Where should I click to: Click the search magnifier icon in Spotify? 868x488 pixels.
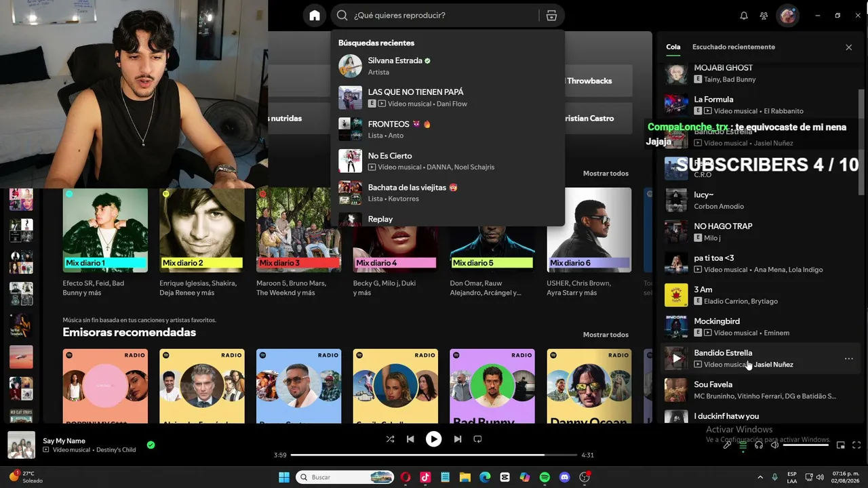coord(342,16)
